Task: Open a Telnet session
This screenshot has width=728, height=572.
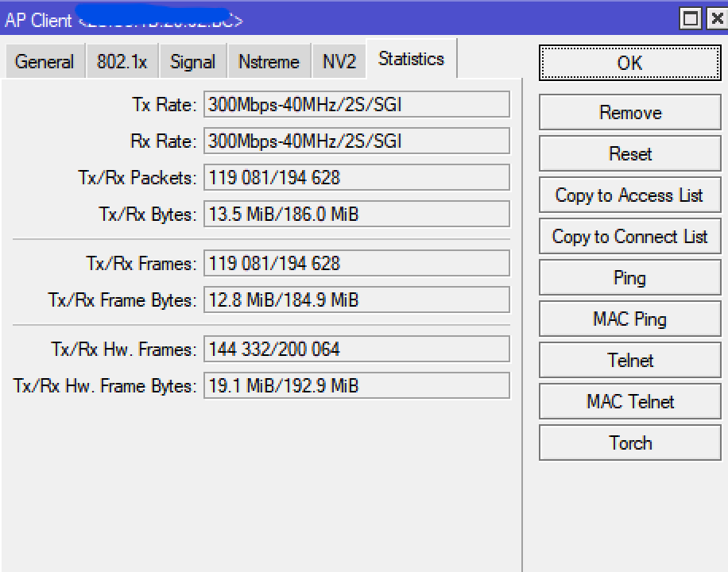Action: point(630,361)
